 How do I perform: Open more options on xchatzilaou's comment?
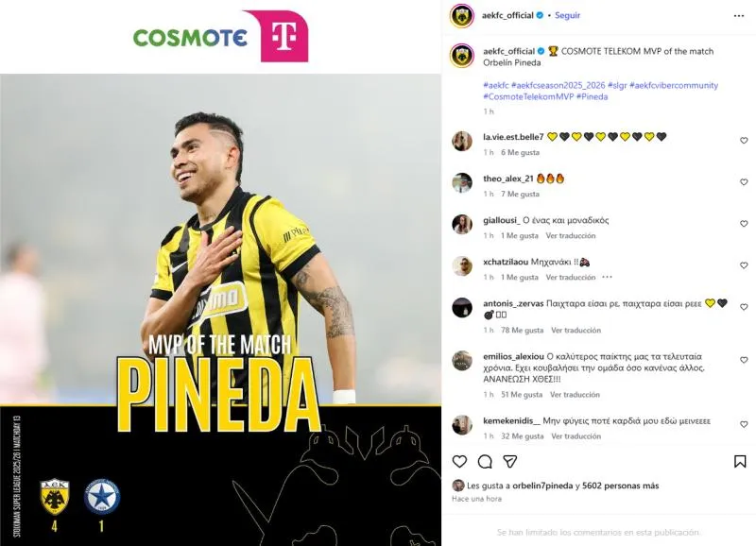coord(607,277)
